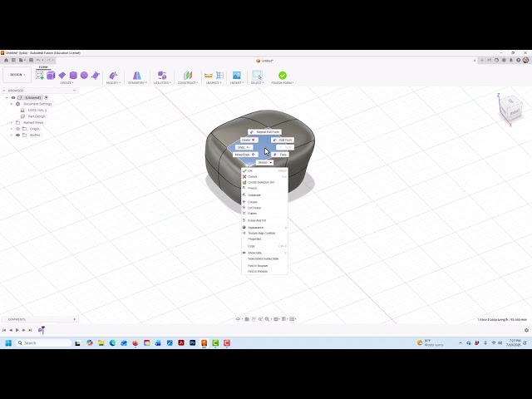Select the Sphere form tool
Screen dimensions: 532x399
(x=84, y=76)
